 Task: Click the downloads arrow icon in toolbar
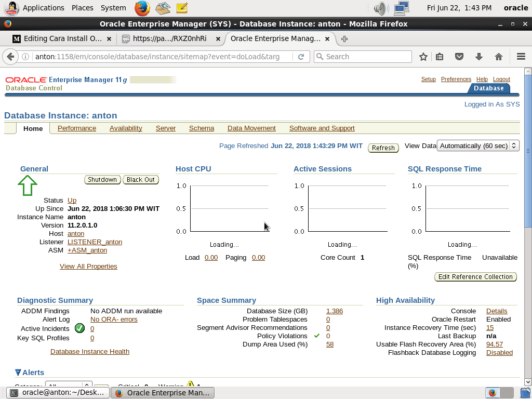478,57
